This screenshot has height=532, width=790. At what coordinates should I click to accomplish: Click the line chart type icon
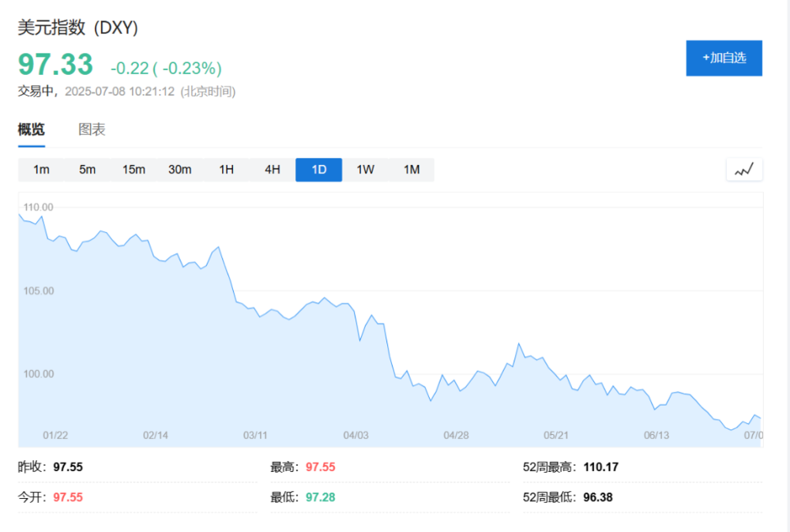743,170
